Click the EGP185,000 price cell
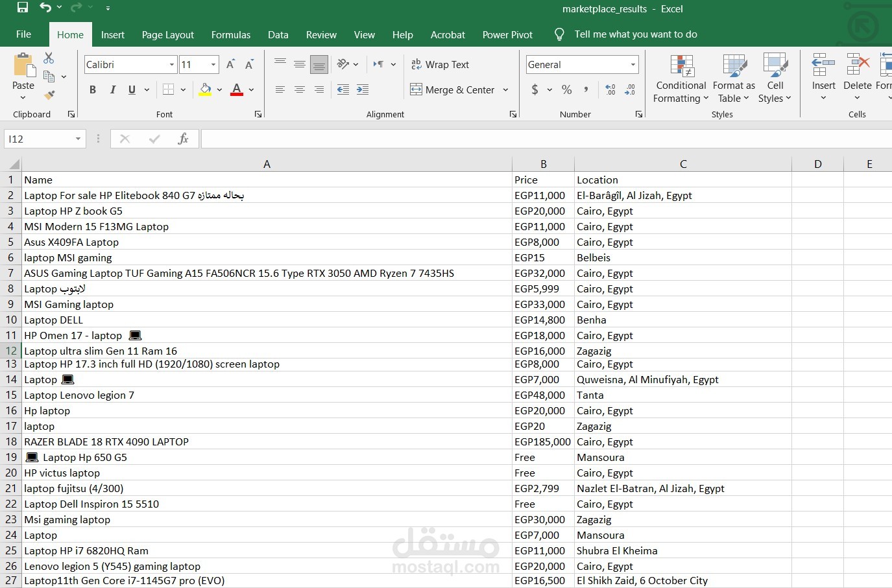The width and height of the screenshot is (892, 588). pyautogui.click(x=543, y=441)
